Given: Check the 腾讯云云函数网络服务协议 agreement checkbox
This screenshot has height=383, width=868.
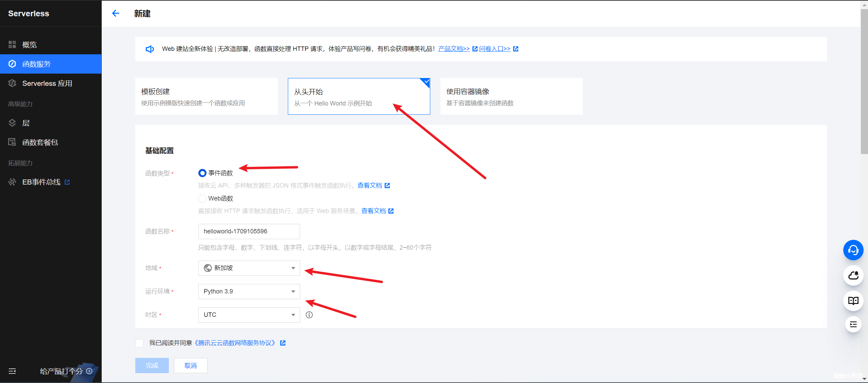Looking at the screenshot, I should [x=139, y=343].
